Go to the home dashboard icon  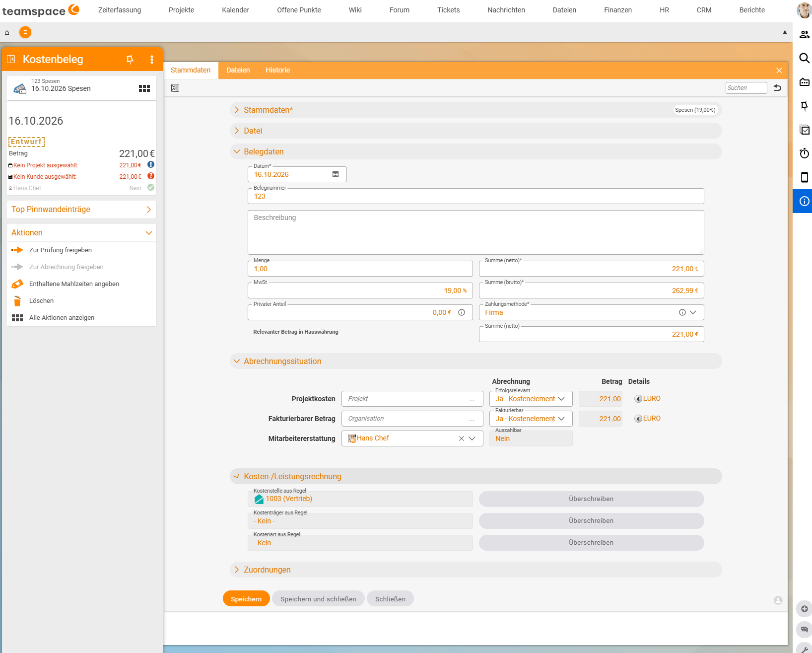[7, 33]
